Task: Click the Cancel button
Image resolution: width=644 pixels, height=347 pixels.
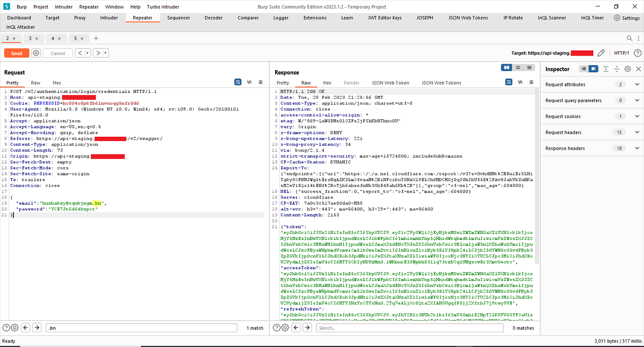Action: pos(57,53)
